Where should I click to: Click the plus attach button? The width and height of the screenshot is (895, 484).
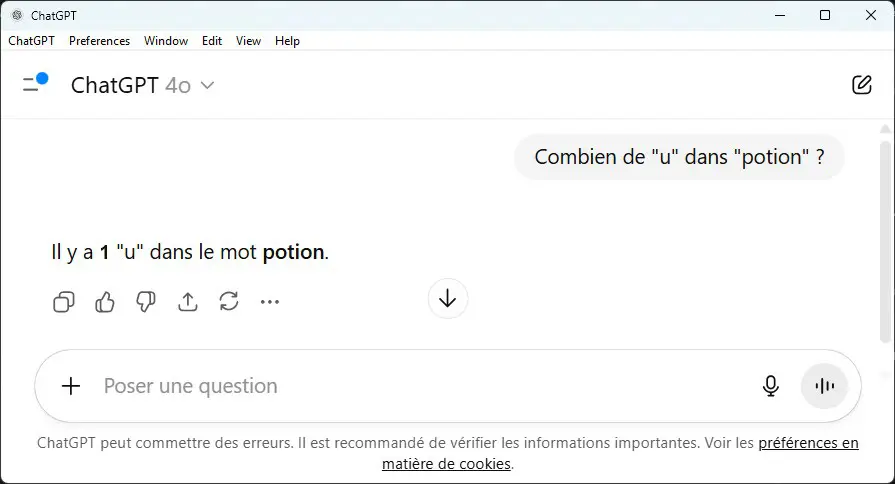coord(71,386)
